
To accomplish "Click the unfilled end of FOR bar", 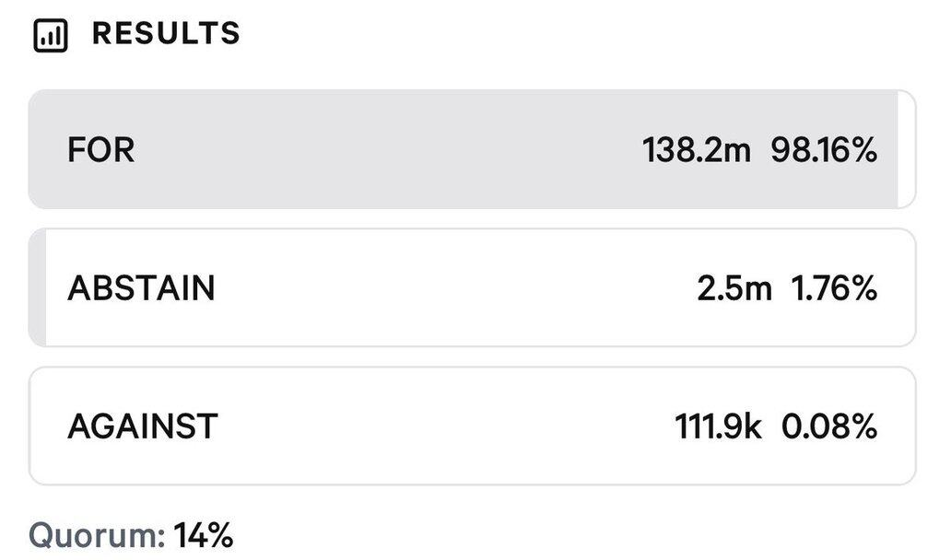I will [x=907, y=149].
